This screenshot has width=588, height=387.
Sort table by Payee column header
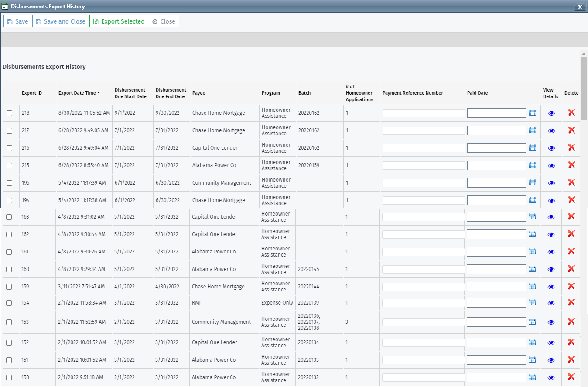(x=198, y=93)
